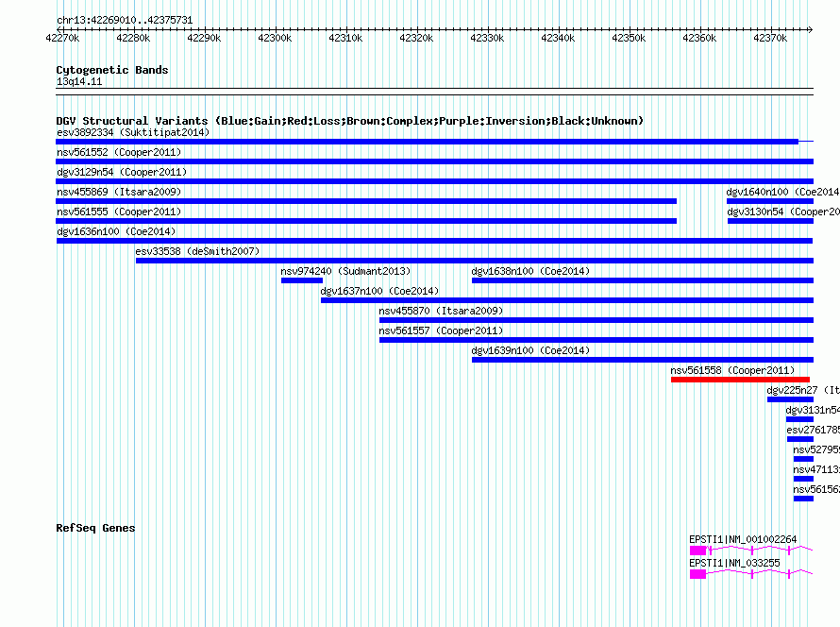Click nsv561557 (Cooper2011) variant label
The image size is (840, 627).
coord(441,330)
